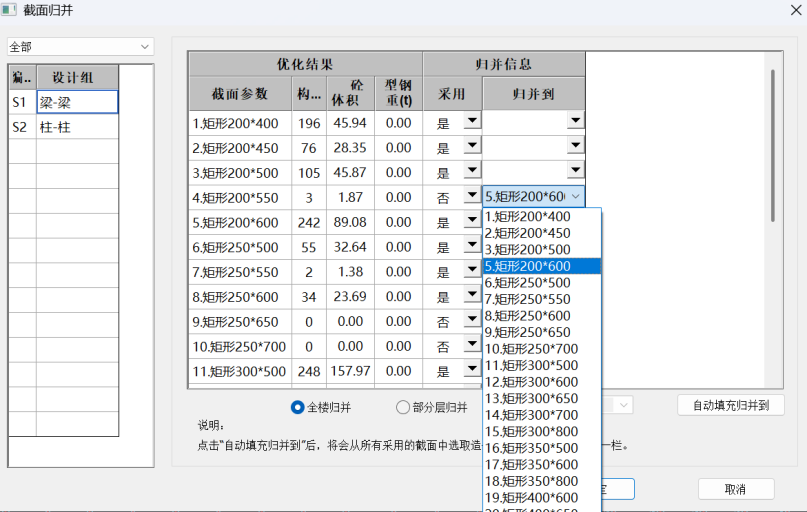
Task: Select the 全楼归并 radio button
Action: pyautogui.click(x=297, y=407)
